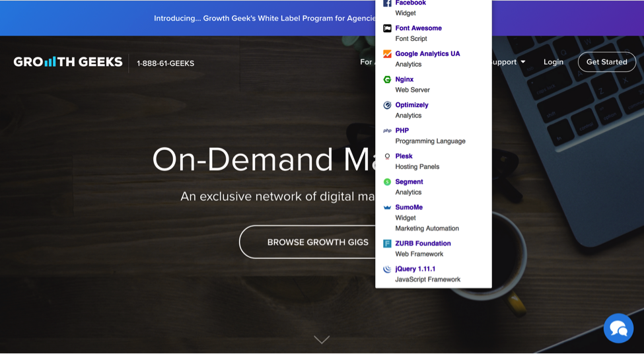Click the 1-888-61-GEEKS phone number
644x354 pixels.
pyautogui.click(x=166, y=63)
